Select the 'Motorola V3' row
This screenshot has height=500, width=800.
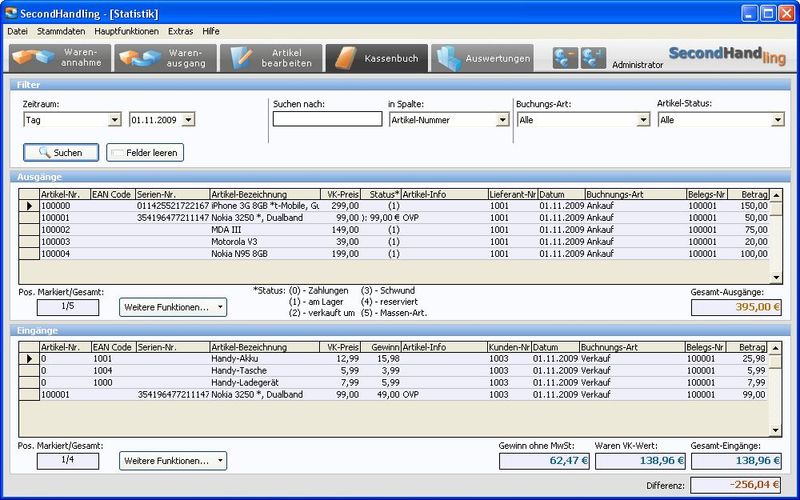click(x=393, y=242)
